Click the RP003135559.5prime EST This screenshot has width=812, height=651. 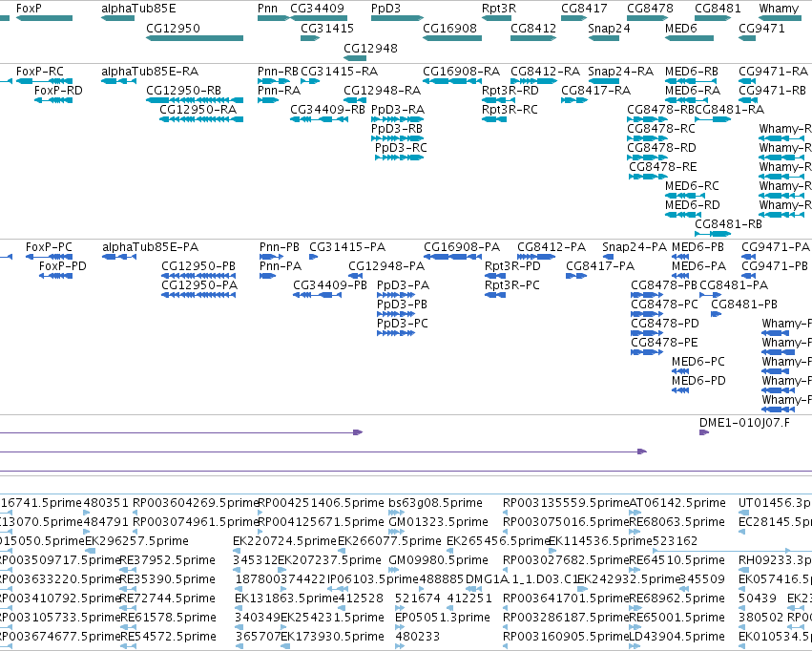tap(506, 513)
